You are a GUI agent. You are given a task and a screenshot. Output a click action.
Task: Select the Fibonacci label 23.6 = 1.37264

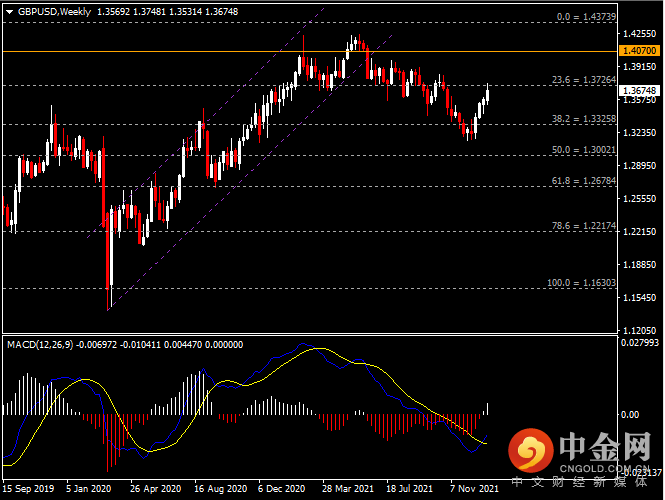click(x=584, y=80)
